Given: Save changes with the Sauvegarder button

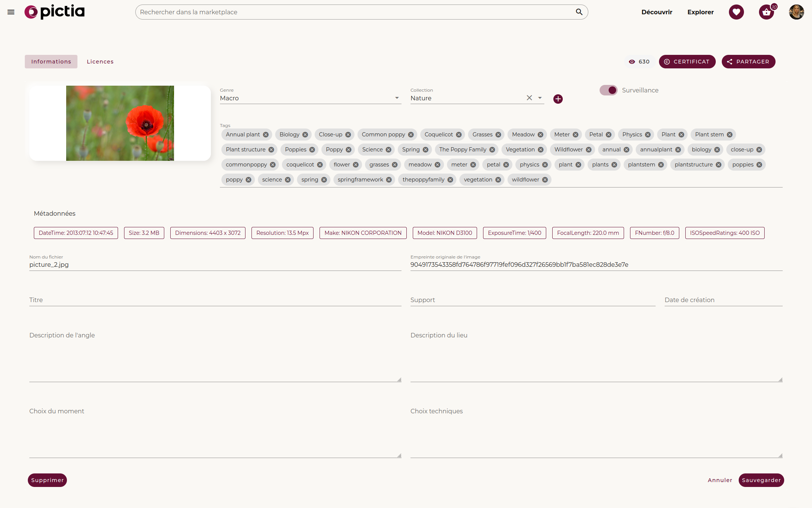Looking at the screenshot, I should point(761,480).
